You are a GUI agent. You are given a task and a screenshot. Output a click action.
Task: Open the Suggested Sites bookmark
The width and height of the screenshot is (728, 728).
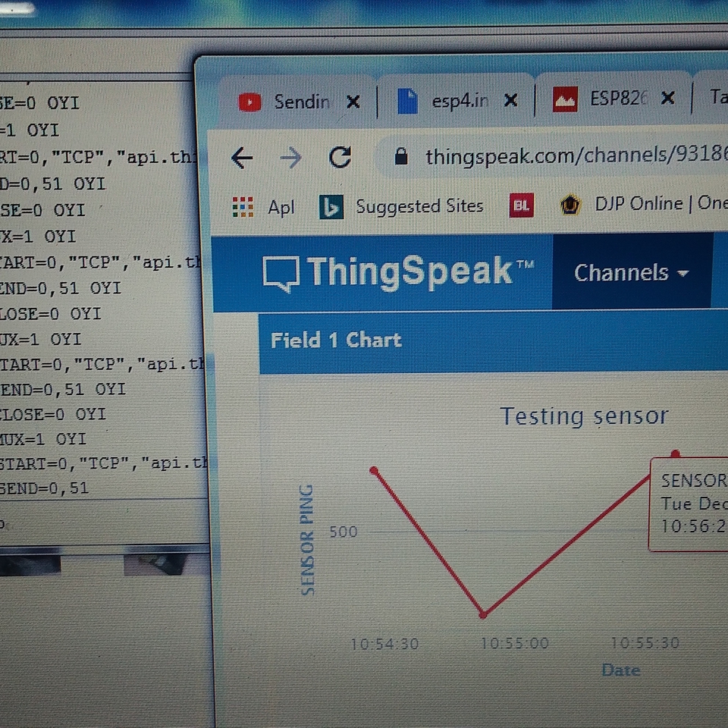tap(419, 206)
